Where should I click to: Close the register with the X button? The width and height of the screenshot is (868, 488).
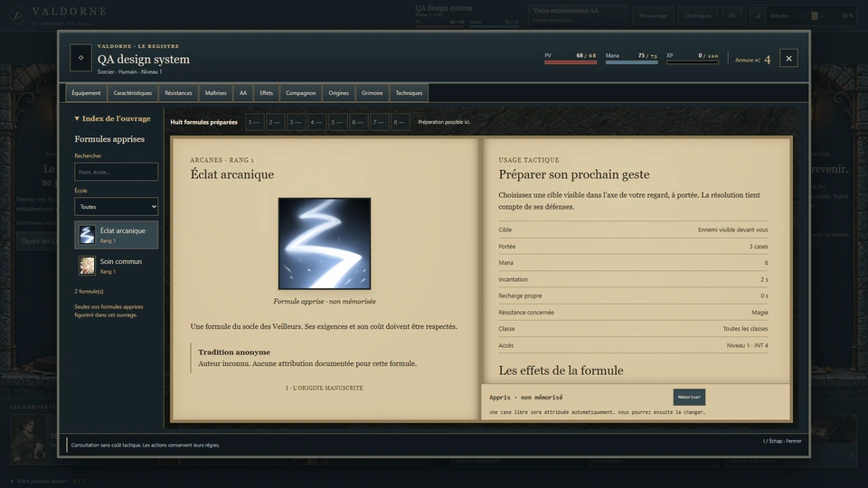788,58
